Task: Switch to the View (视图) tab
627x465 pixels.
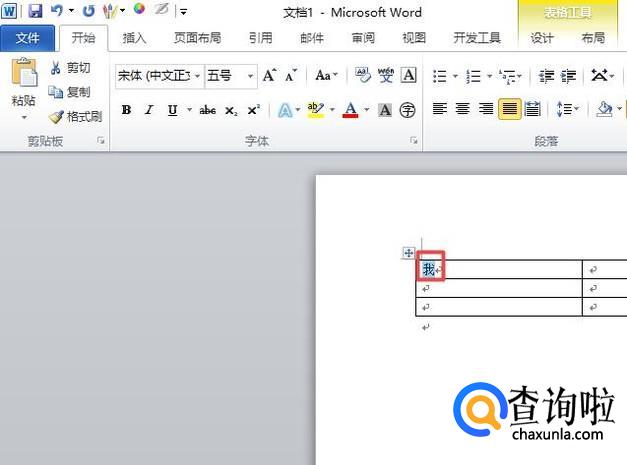Action: pos(414,38)
